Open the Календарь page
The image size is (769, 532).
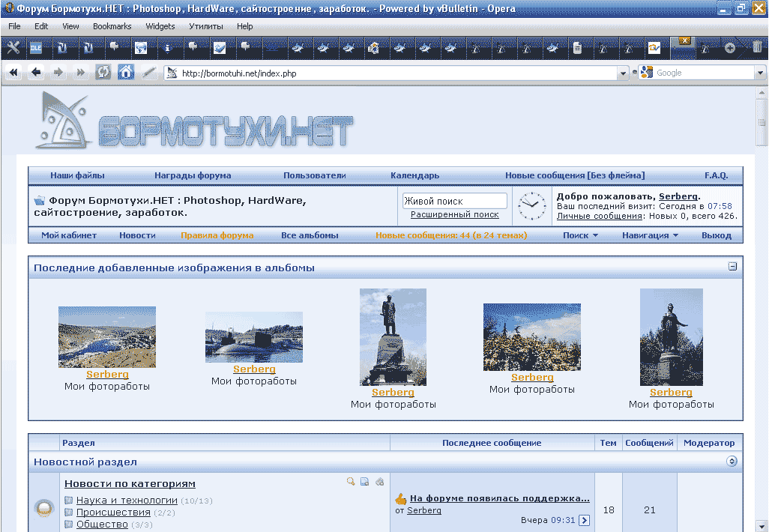coord(415,175)
